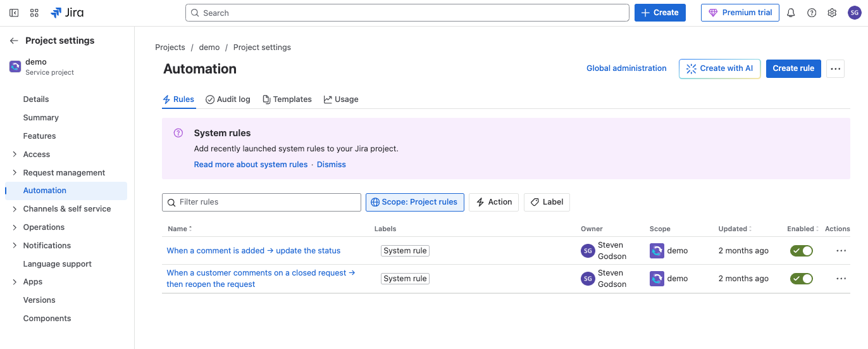Switch to the Audit log tab
Screen dimensions: 868x349
(x=228, y=99)
